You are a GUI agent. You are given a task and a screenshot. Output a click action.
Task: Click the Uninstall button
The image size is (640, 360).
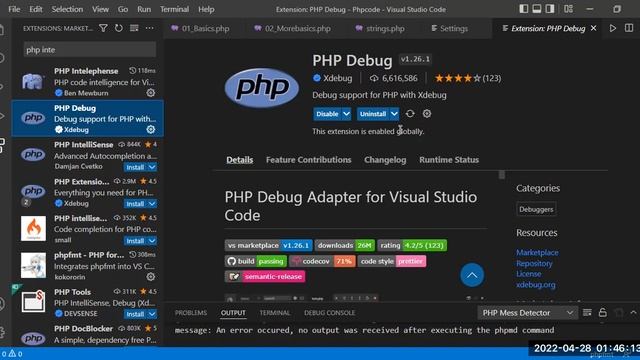373,114
